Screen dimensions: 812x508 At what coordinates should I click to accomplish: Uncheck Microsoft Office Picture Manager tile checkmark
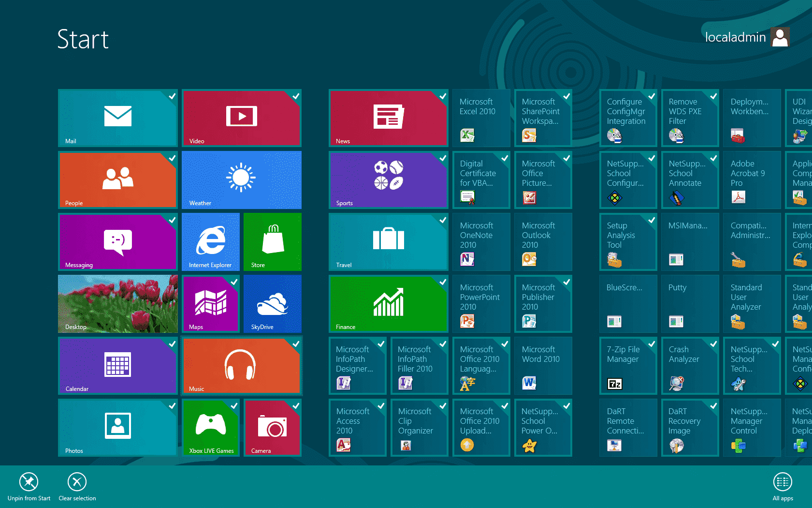(566, 158)
